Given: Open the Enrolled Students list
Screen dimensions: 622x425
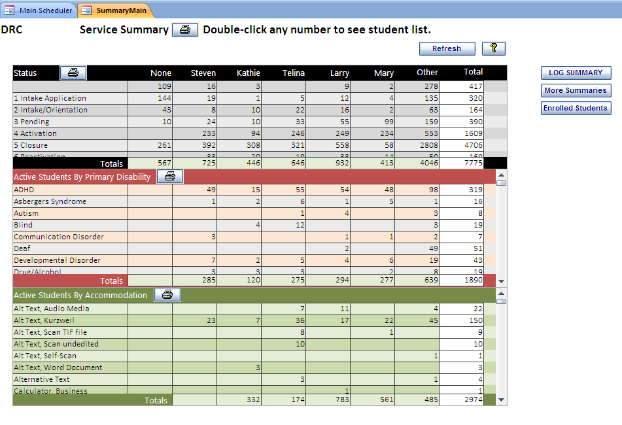Looking at the screenshot, I should [x=575, y=107].
